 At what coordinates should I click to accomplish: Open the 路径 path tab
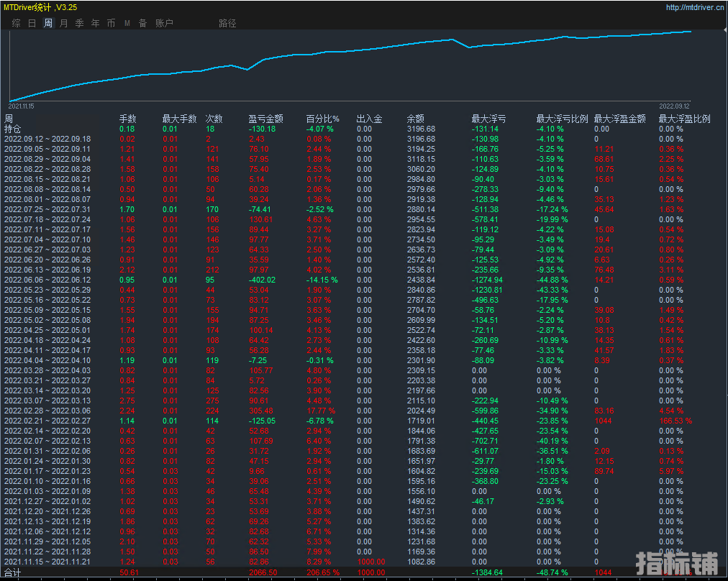(x=227, y=23)
